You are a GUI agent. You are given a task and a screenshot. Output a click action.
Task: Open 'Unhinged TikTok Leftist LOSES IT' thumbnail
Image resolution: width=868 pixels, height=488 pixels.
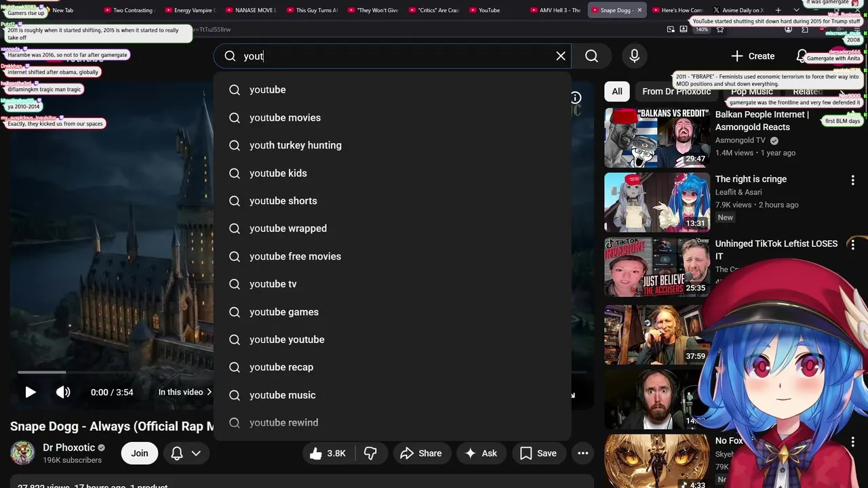click(656, 267)
